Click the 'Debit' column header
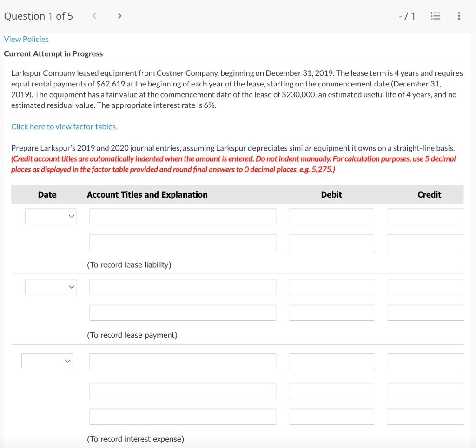 [331, 195]
